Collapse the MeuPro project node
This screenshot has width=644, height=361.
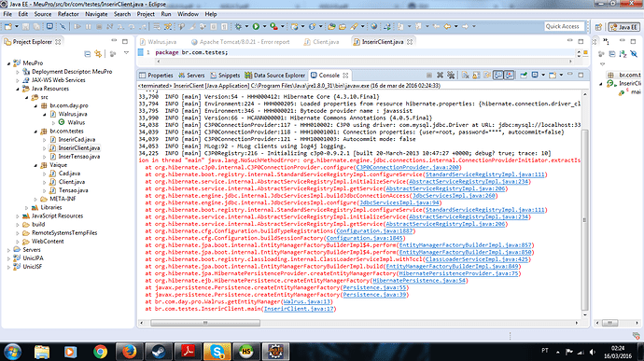tap(8, 63)
